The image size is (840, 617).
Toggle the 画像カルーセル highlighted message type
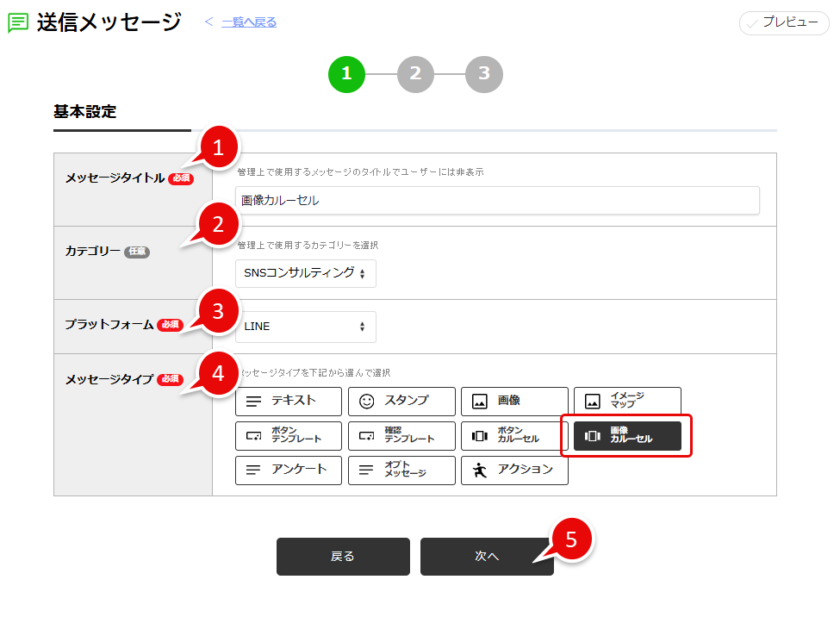627,436
